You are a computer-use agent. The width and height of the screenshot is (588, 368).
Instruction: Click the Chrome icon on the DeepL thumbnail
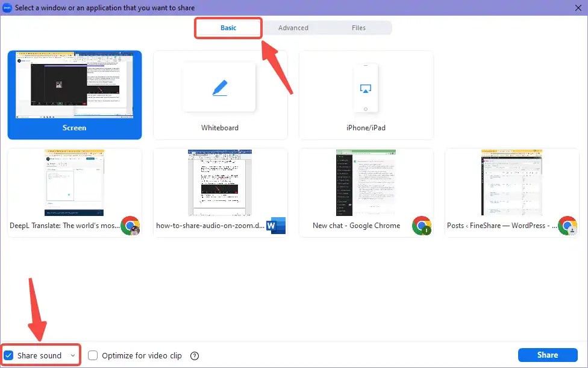131,226
